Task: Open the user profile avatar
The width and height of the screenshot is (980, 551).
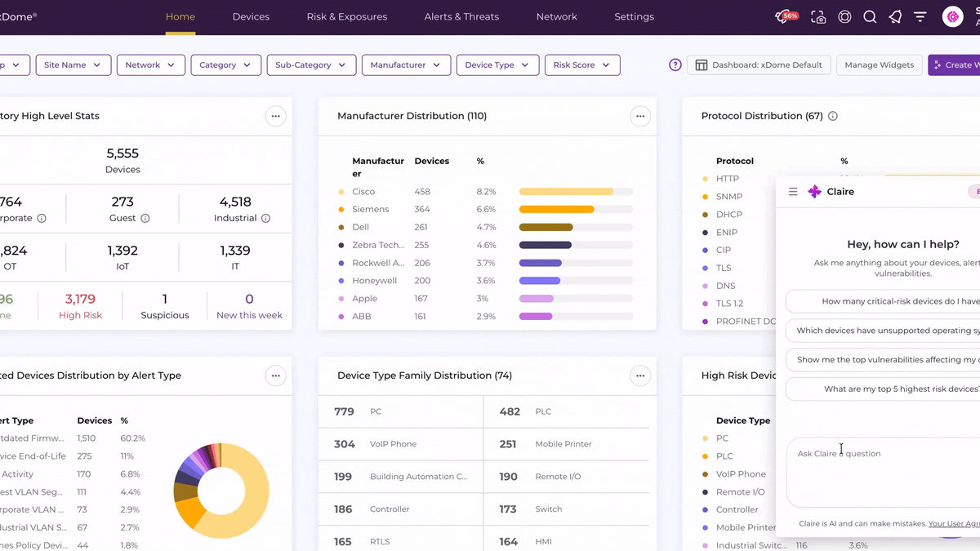Action: tap(952, 16)
